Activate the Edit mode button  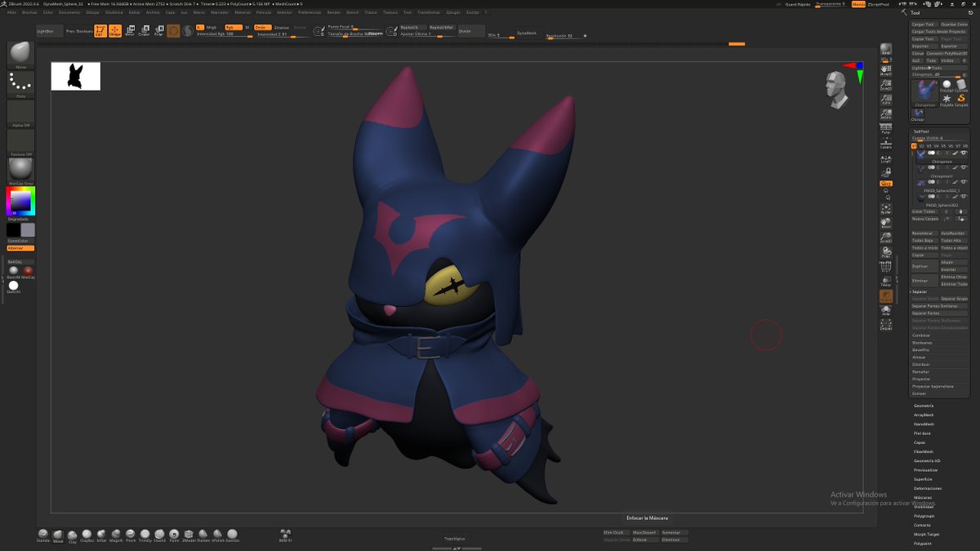pyautogui.click(x=100, y=31)
